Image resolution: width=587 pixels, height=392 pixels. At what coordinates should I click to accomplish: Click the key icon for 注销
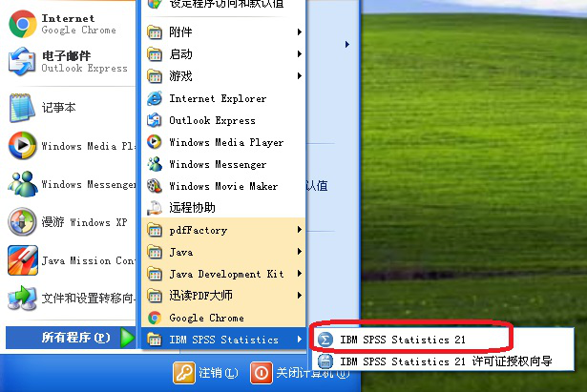(x=184, y=373)
